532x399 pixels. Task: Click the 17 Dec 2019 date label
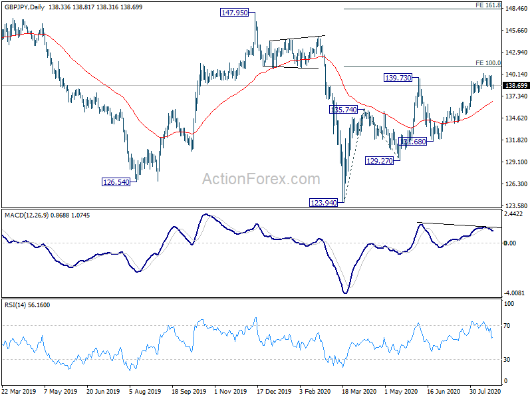click(x=274, y=392)
